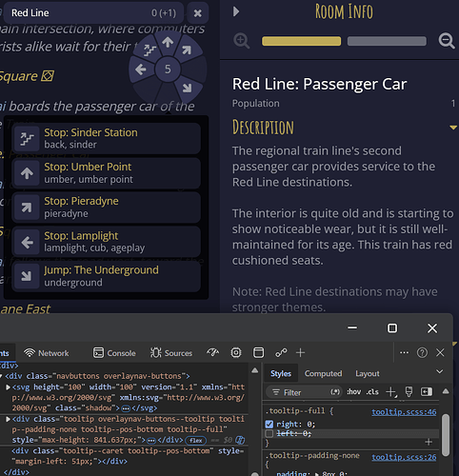459x476 pixels.
Task: Open the Network tab in DevTools
Action: tap(47, 353)
